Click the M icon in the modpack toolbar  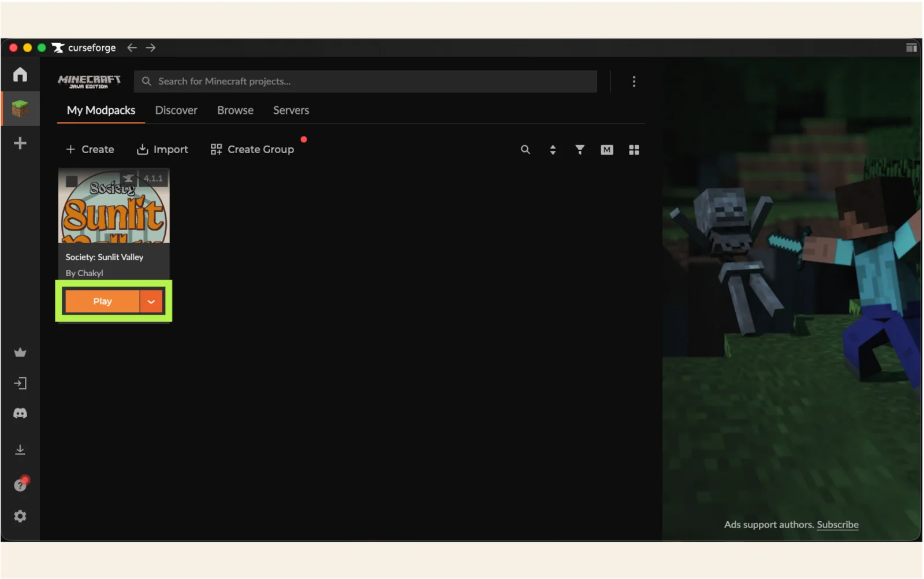click(x=606, y=150)
